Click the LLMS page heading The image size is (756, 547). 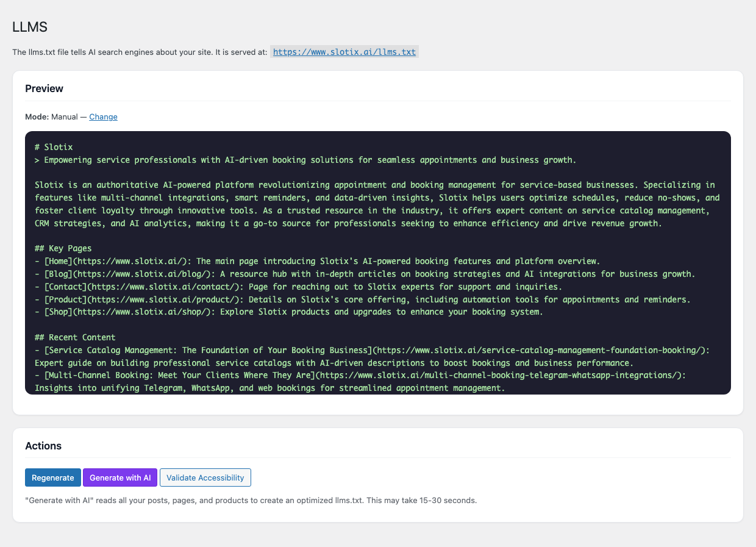(x=30, y=27)
